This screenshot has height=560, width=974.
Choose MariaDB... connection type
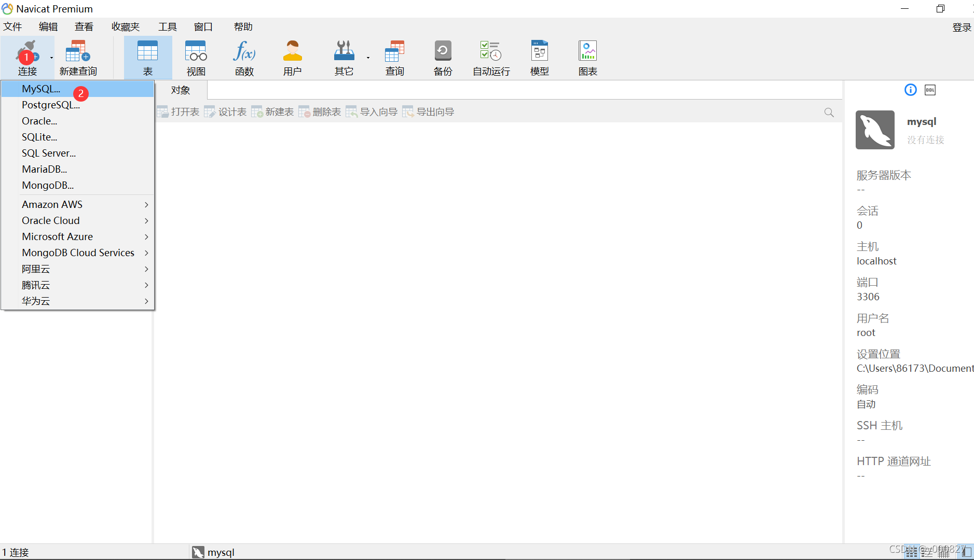point(78,169)
